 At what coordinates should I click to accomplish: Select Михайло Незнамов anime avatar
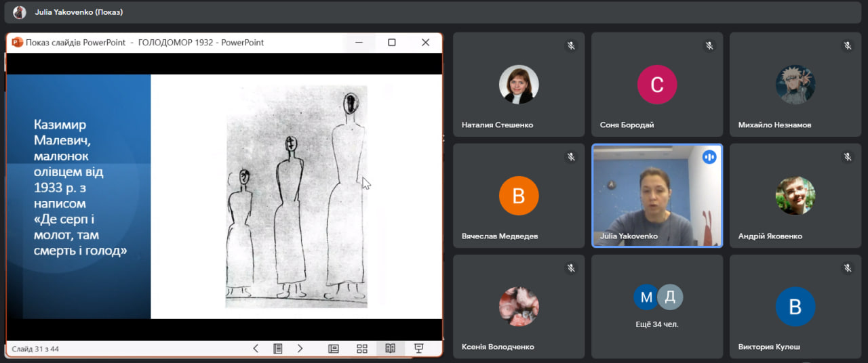795,85
